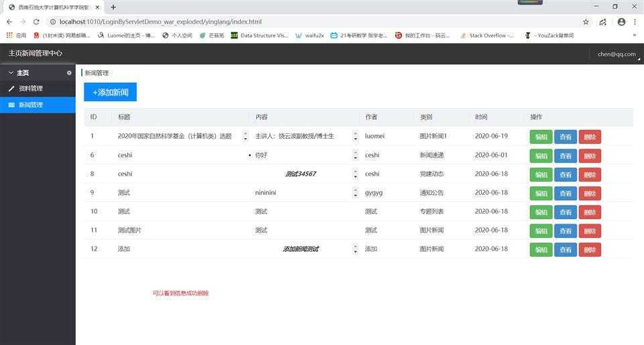
Task: Close the current browser tab
Action: pyautogui.click(x=97, y=7)
